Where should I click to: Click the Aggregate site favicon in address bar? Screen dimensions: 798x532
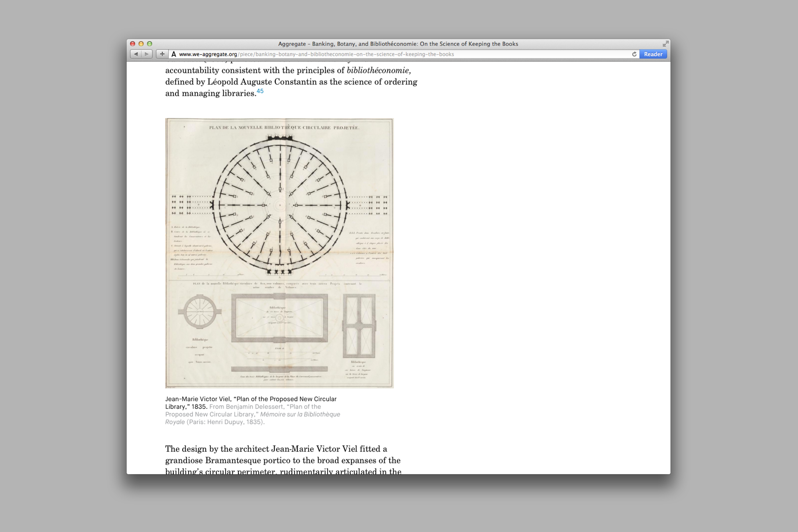point(174,54)
